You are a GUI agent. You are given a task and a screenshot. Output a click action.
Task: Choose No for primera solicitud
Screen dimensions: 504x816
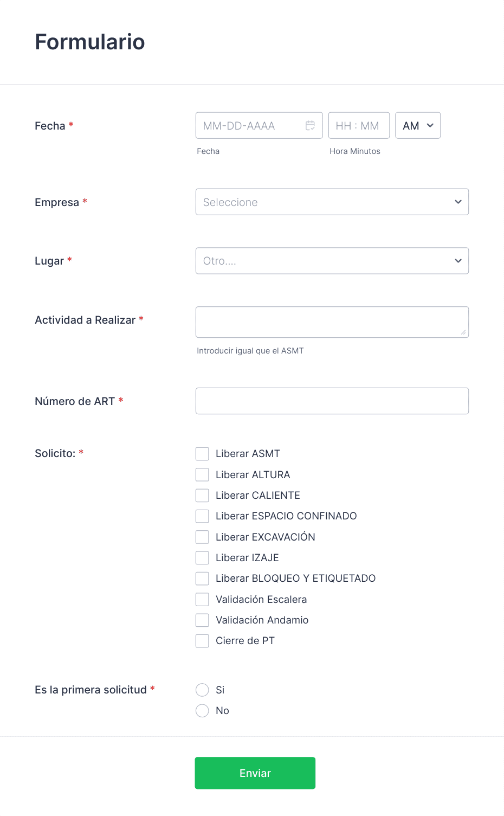(202, 711)
